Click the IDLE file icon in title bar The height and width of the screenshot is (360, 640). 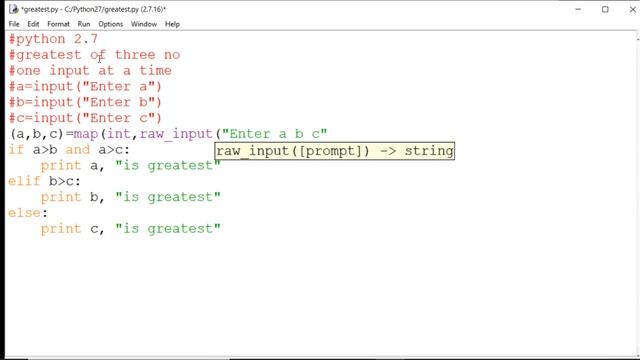[x=13, y=9]
